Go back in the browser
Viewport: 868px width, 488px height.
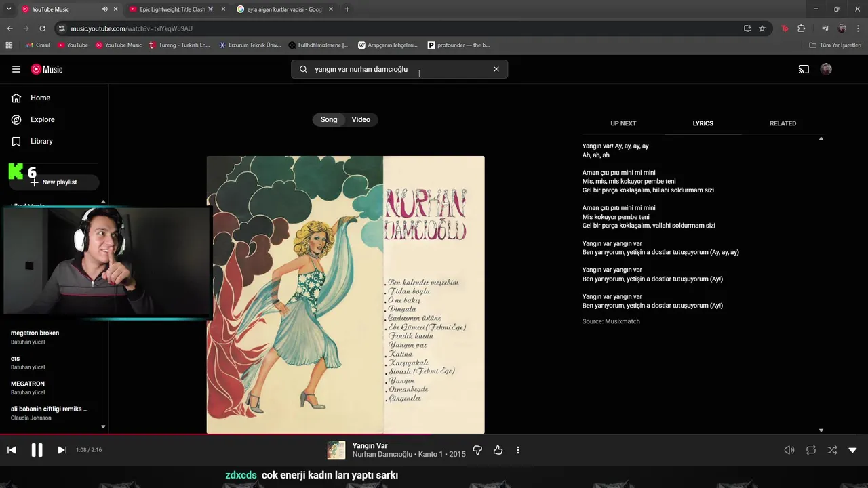9,28
